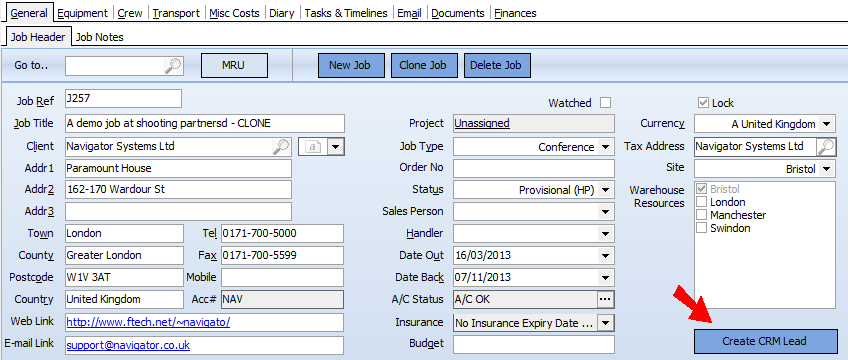Click the empty Budget field
Viewport: 848px width, 360px height.
coord(534,344)
